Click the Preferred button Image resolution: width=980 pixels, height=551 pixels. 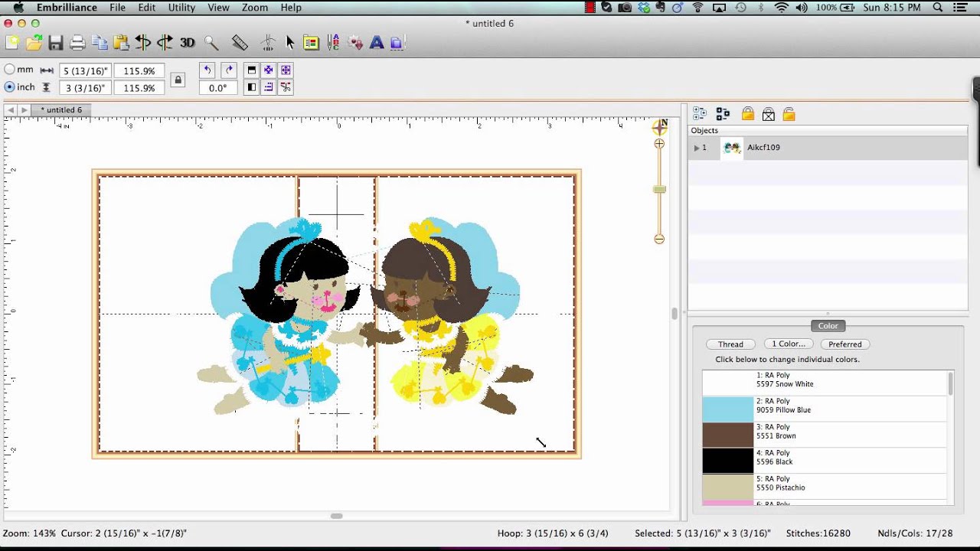tap(845, 344)
